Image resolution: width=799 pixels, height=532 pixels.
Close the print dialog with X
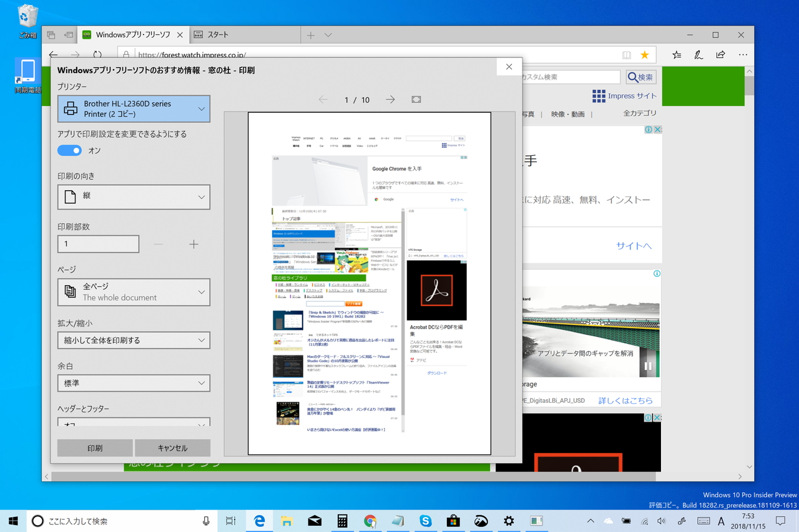pos(509,67)
